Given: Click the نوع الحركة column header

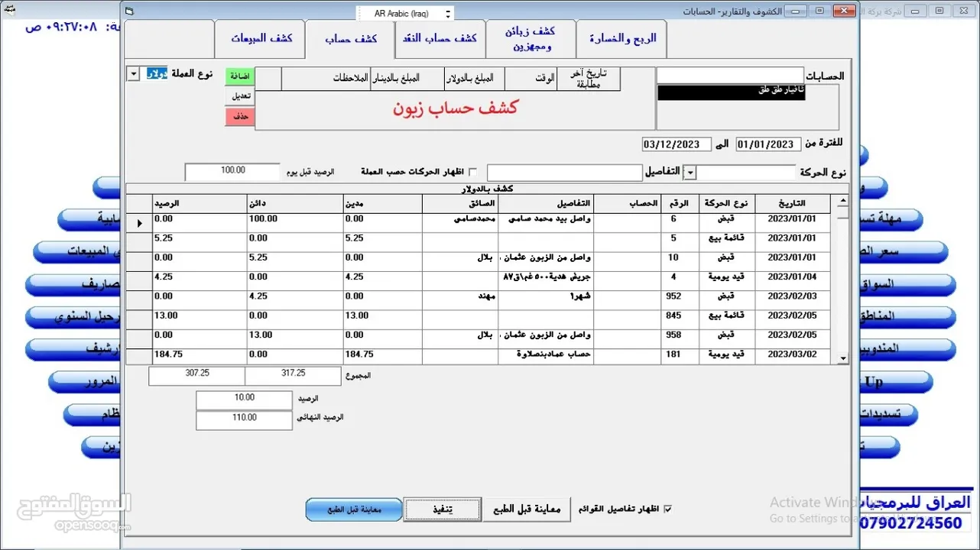Looking at the screenshot, I should pos(726,204).
